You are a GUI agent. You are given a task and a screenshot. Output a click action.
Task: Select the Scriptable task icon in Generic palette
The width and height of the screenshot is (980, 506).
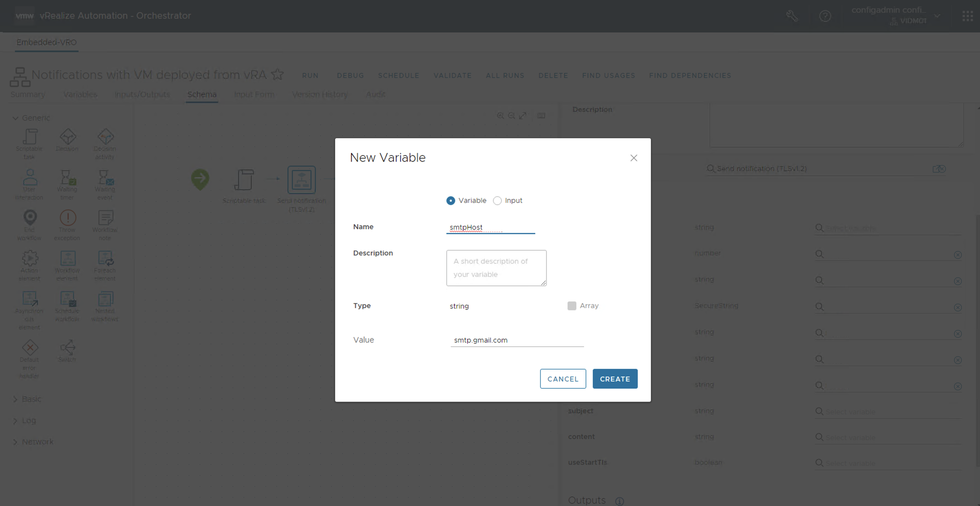(30, 137)
